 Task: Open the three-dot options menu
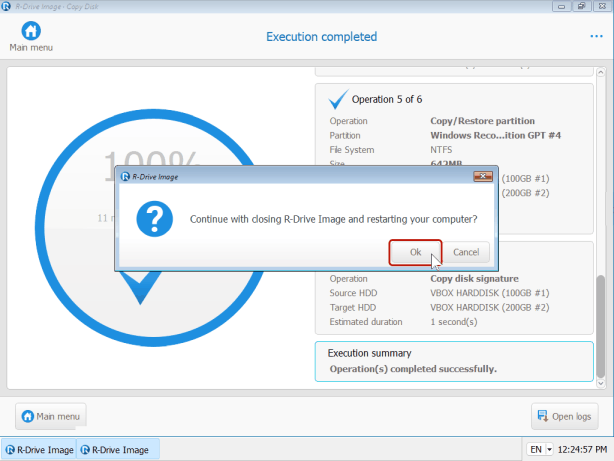[597, 37]
